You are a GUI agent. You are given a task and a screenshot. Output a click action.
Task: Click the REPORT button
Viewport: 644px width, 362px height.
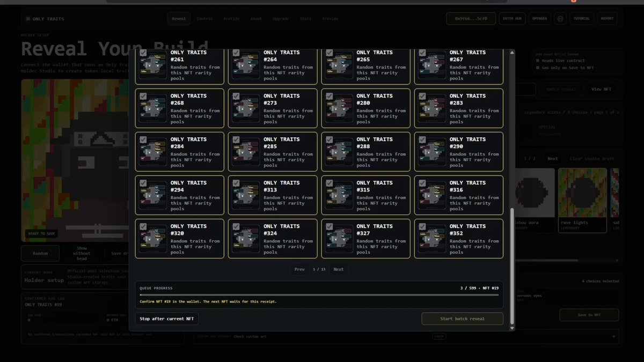point(607,19)
